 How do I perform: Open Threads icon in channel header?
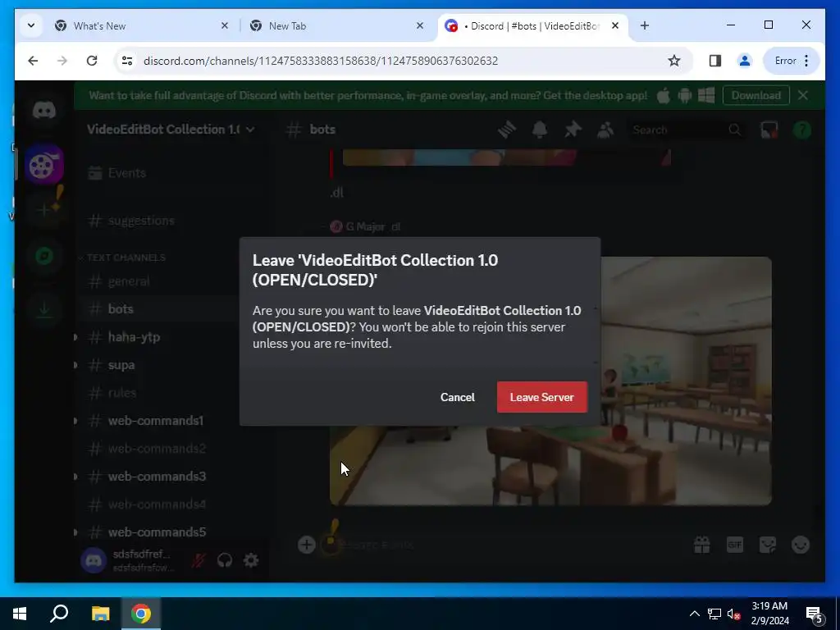click(506, 130)
